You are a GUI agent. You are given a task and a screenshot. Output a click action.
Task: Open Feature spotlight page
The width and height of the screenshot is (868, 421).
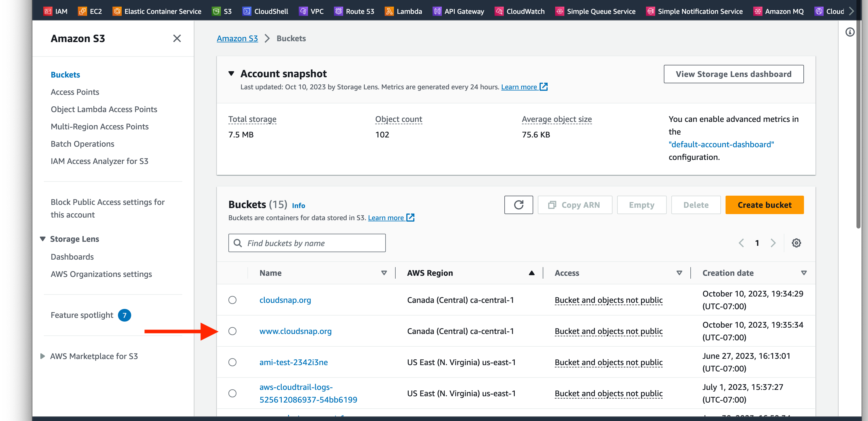82,315
